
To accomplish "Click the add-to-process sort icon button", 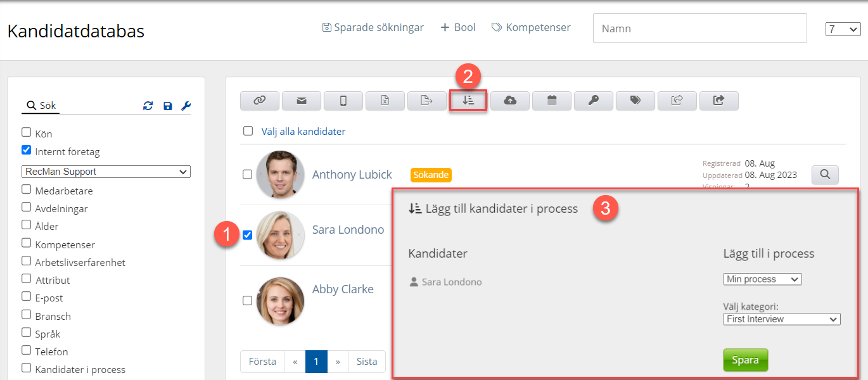I will (x=468, y=101).
